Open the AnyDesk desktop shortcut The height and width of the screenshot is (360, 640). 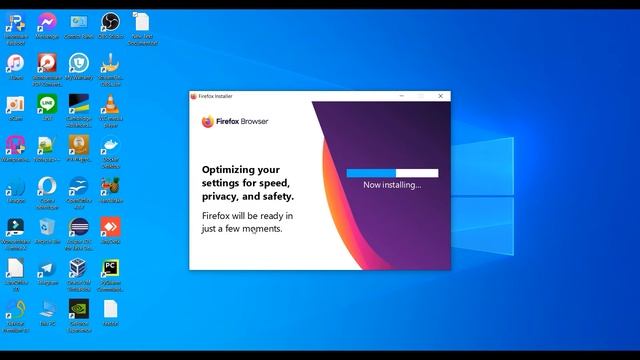tap(111, 231)
